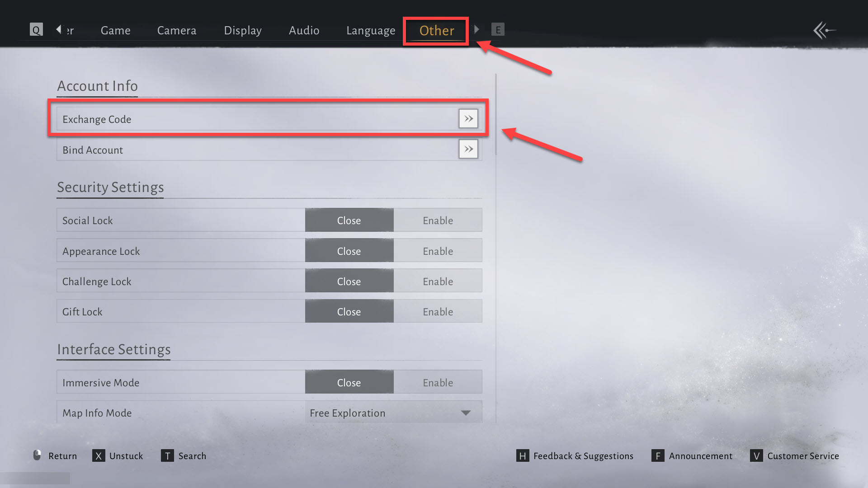
Task: Click the X key Unstuck icon
Action: pyautogui.click(x=99, y=455)
